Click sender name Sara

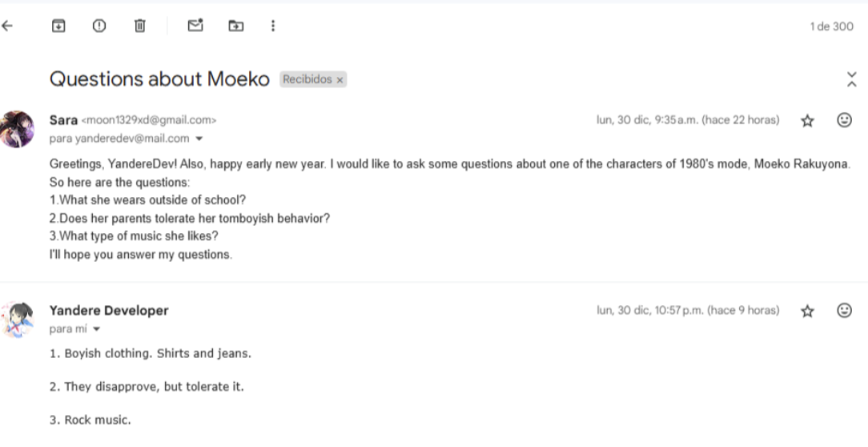tap(63, 120)
